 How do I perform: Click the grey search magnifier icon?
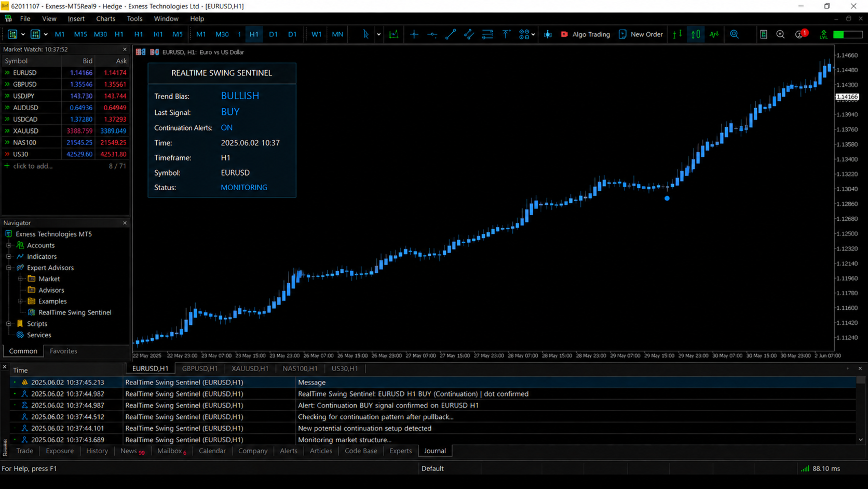point(780,34)
